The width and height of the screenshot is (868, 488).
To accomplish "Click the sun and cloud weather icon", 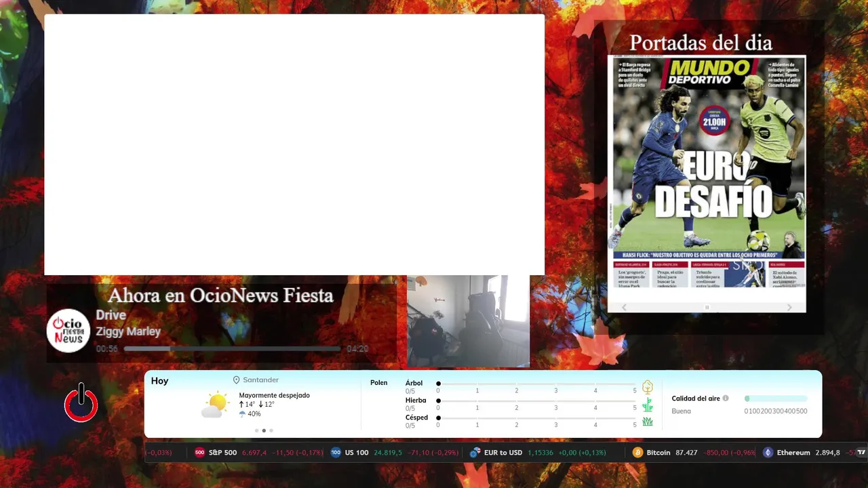I will 216,405.
